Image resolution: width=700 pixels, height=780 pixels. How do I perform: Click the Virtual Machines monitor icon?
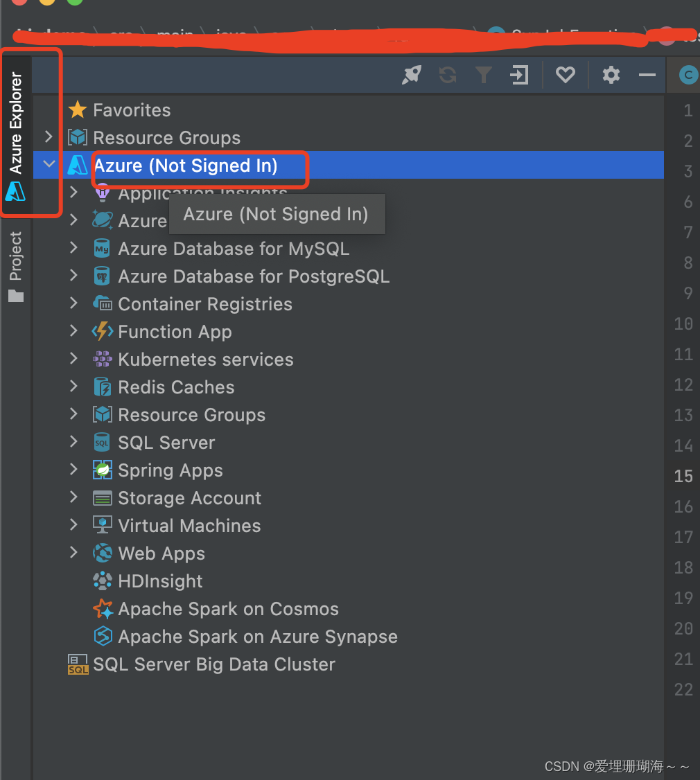click(103, 525)
